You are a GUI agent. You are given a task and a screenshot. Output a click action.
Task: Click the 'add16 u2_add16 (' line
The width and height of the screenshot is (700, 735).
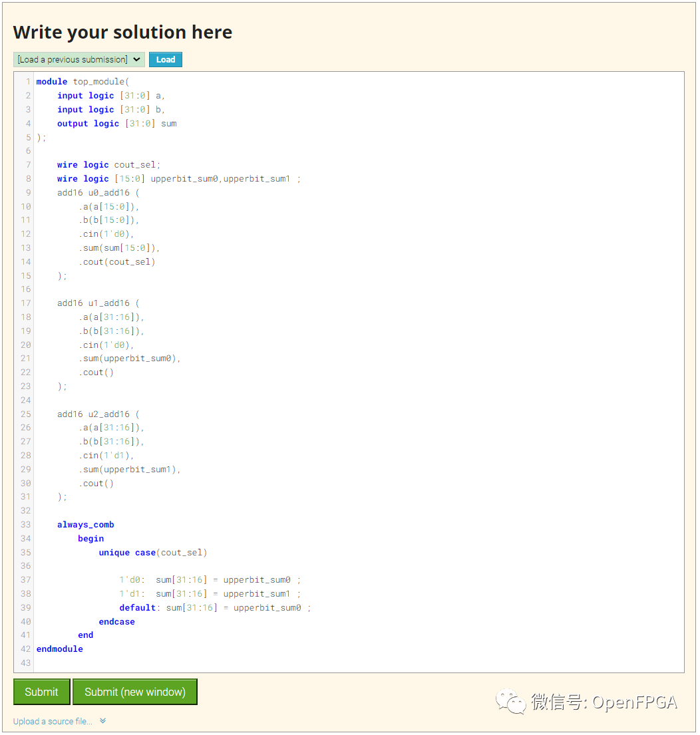(98, 414)
